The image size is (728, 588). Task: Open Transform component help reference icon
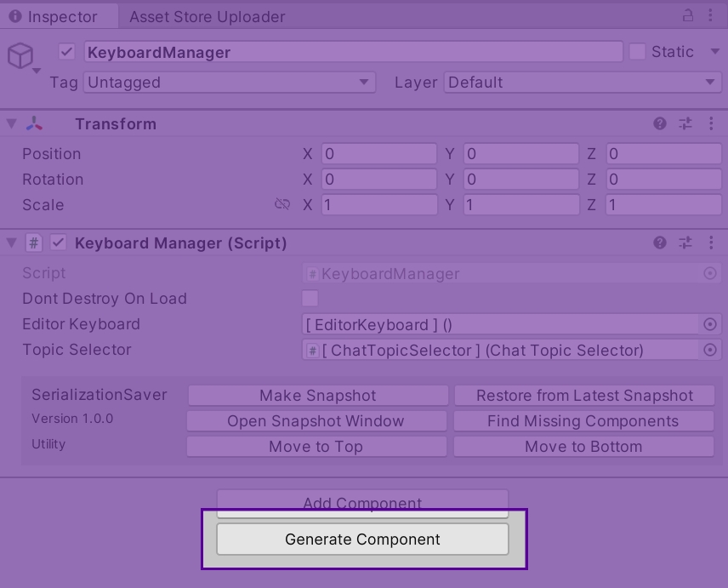[x=660, y=123]
